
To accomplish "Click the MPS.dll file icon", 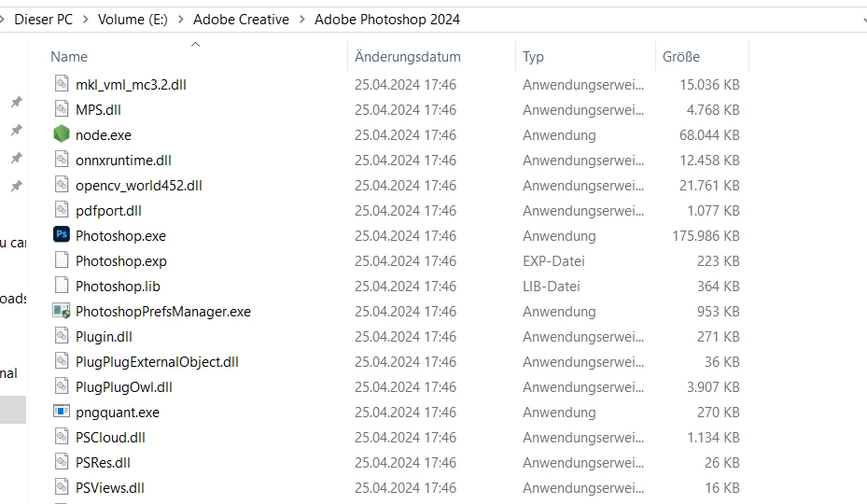I will coord(62,109).
